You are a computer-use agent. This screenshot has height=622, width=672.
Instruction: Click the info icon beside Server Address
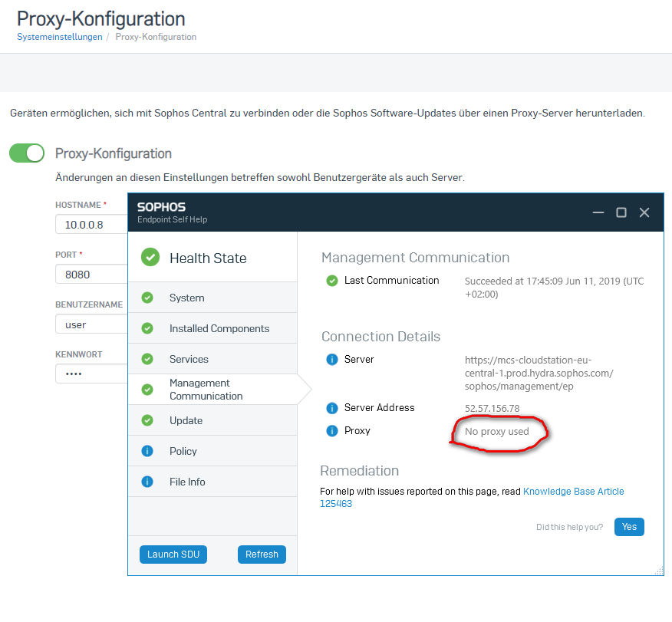331,408
